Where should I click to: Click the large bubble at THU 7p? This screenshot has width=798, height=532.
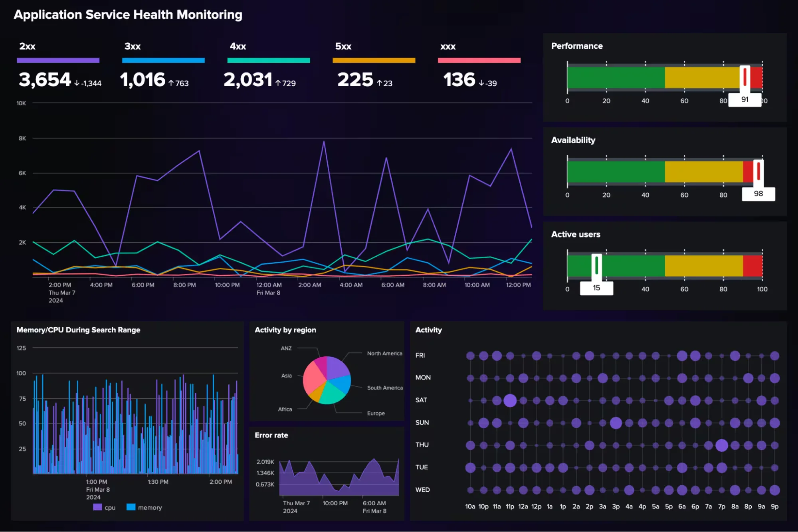(721, 444)
